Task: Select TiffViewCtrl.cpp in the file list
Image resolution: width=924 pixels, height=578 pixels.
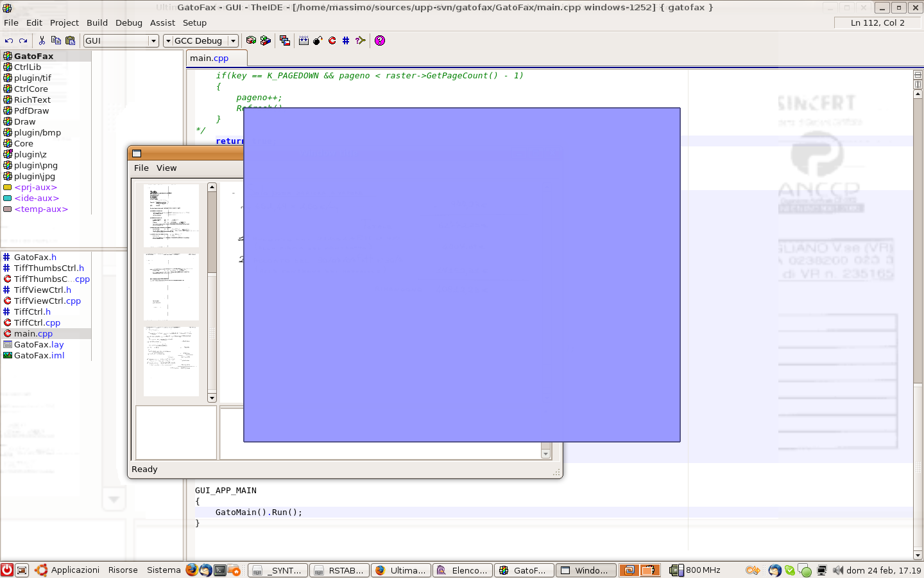Action: point(47,301)
